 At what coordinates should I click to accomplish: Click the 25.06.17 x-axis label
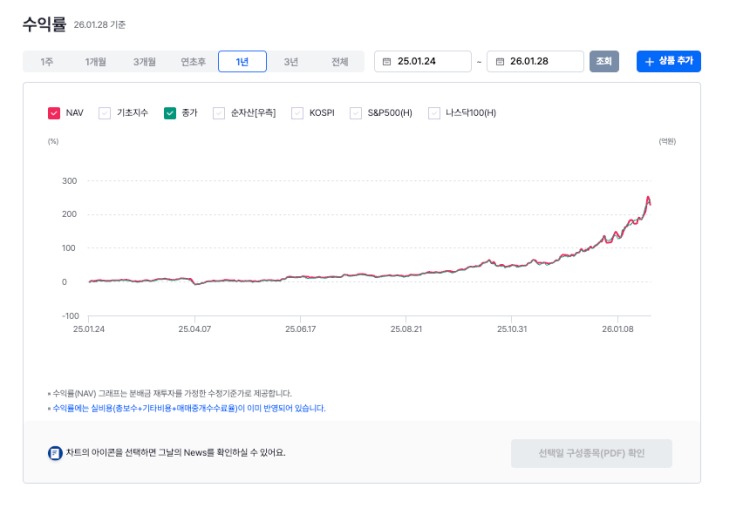pos(300,329)
